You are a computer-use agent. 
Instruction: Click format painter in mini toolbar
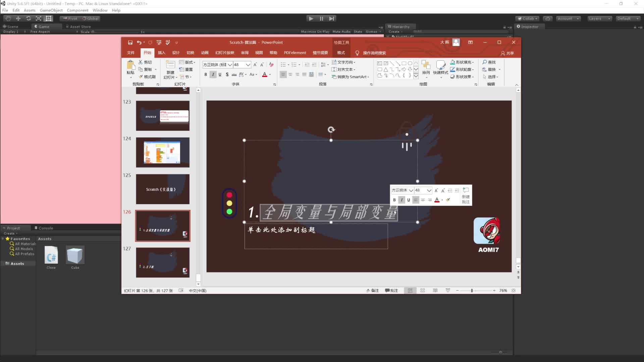click(x=448, y=200)
